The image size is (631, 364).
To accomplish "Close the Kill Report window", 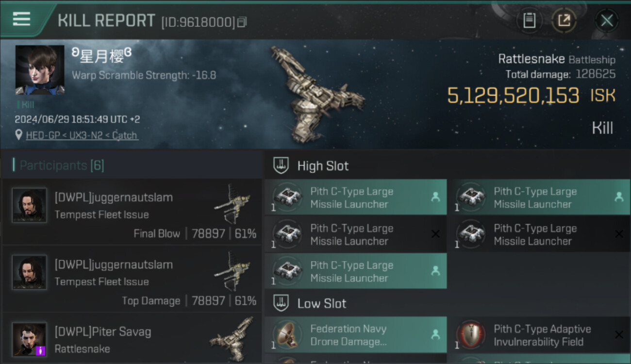I will point(606,20).
